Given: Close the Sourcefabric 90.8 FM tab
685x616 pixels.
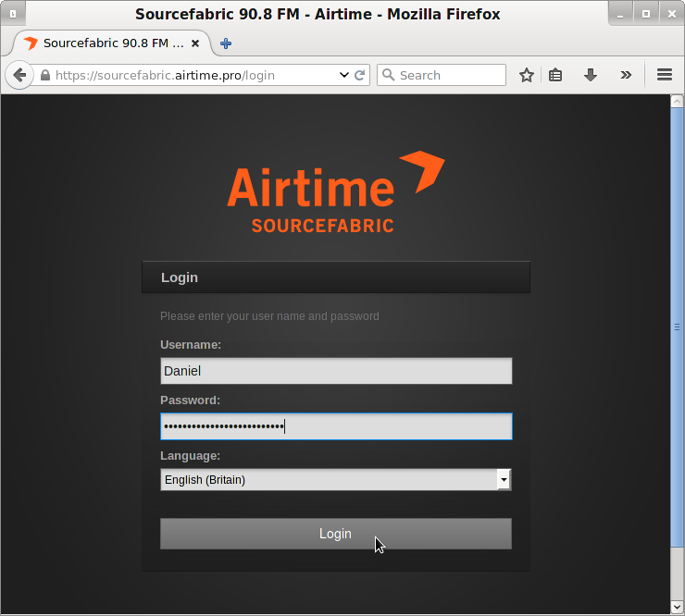Looking at the screenshot, I should pos(195,43).
